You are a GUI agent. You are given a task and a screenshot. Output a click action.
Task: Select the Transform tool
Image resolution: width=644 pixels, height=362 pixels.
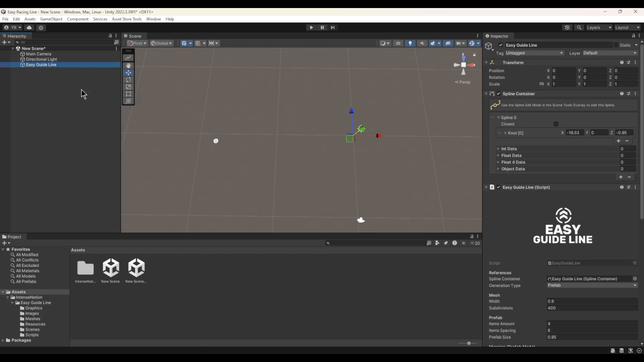(128, 101)
